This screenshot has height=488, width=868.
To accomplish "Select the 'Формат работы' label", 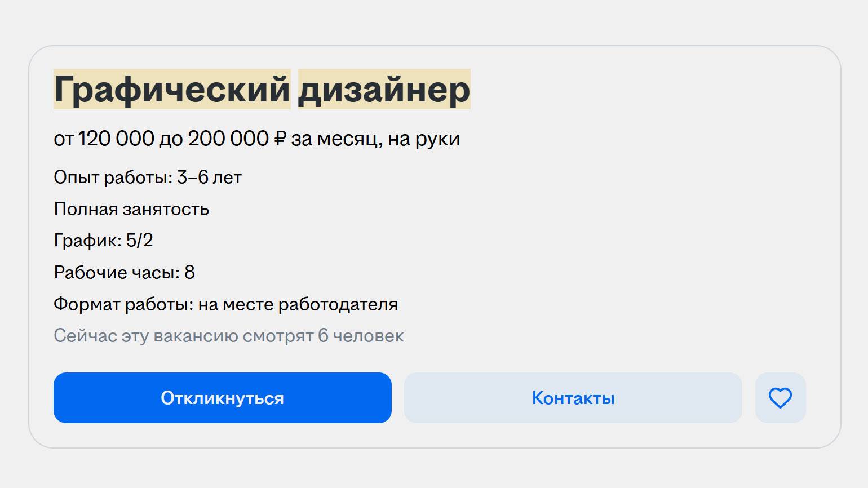I will [123, 304].
